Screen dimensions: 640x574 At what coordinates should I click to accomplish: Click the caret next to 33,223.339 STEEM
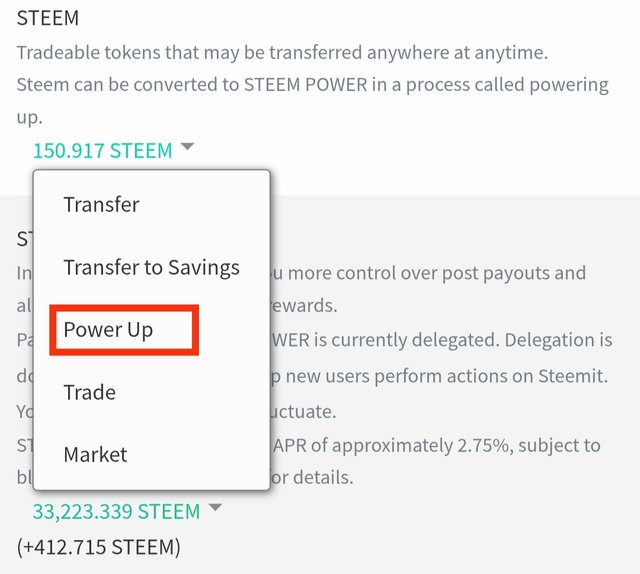[x=215, y=509]
